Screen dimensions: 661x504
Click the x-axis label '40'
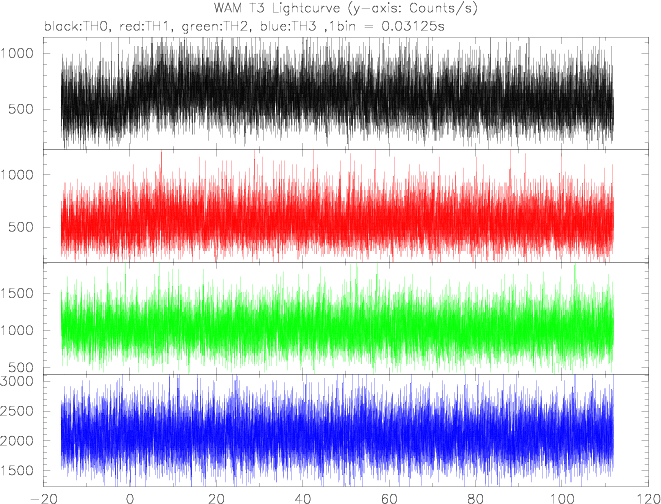(302, 498)
